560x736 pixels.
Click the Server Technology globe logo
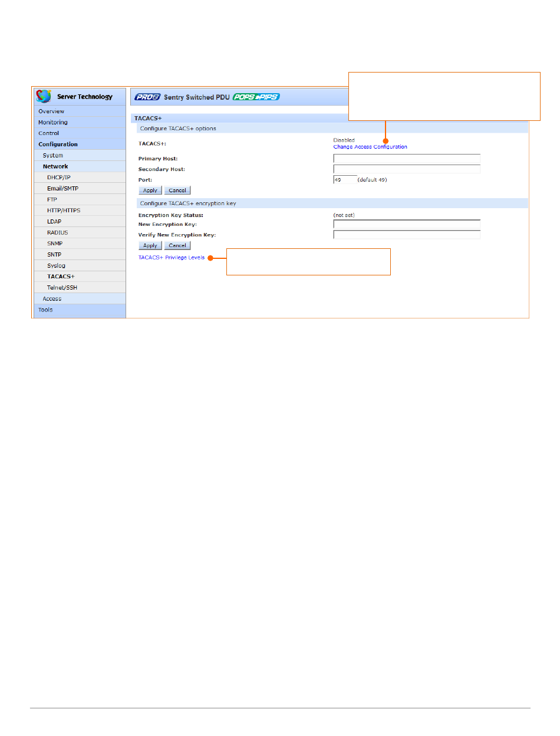pyautogui.click(x=44, y=96)
